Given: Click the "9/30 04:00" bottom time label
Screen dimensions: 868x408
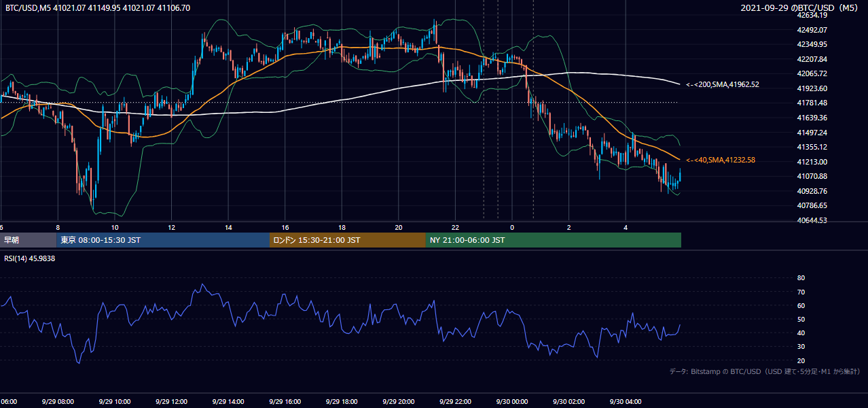Looking at the screenshot, I should 625,402.
